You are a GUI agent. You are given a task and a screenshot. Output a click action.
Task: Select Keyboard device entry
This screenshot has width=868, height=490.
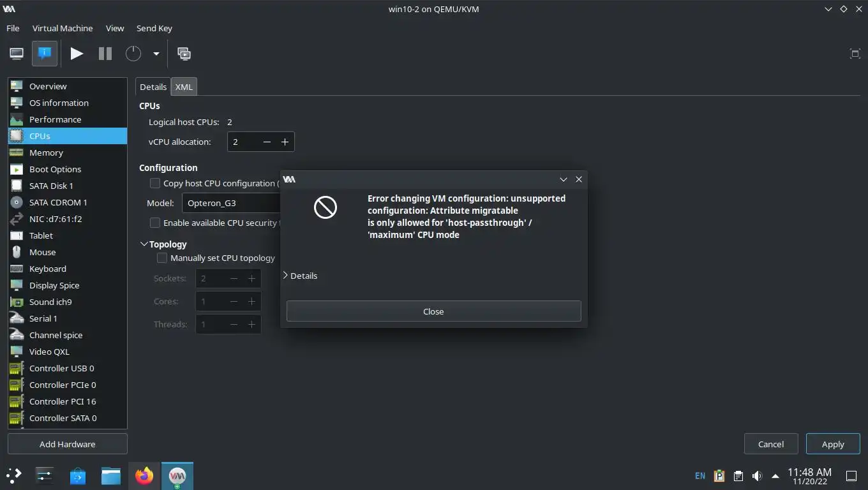click(67, 269)
